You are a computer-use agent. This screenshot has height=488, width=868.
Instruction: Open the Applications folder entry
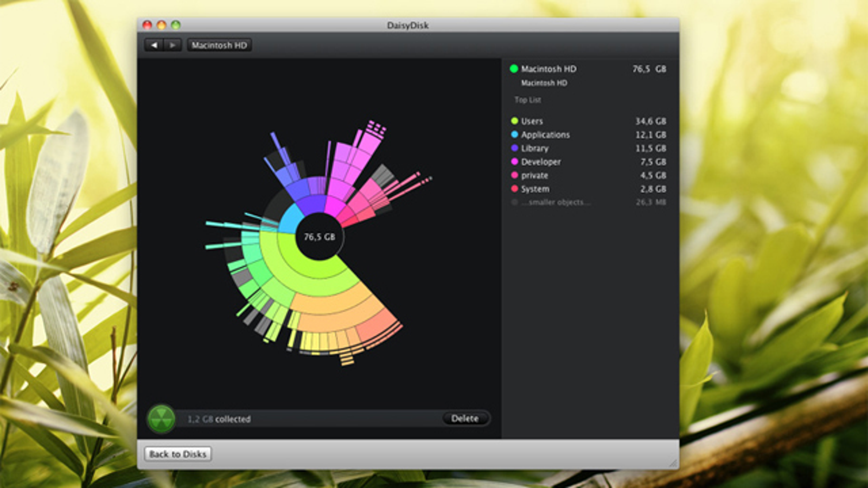pyautogui.click(x=589, y=134)
